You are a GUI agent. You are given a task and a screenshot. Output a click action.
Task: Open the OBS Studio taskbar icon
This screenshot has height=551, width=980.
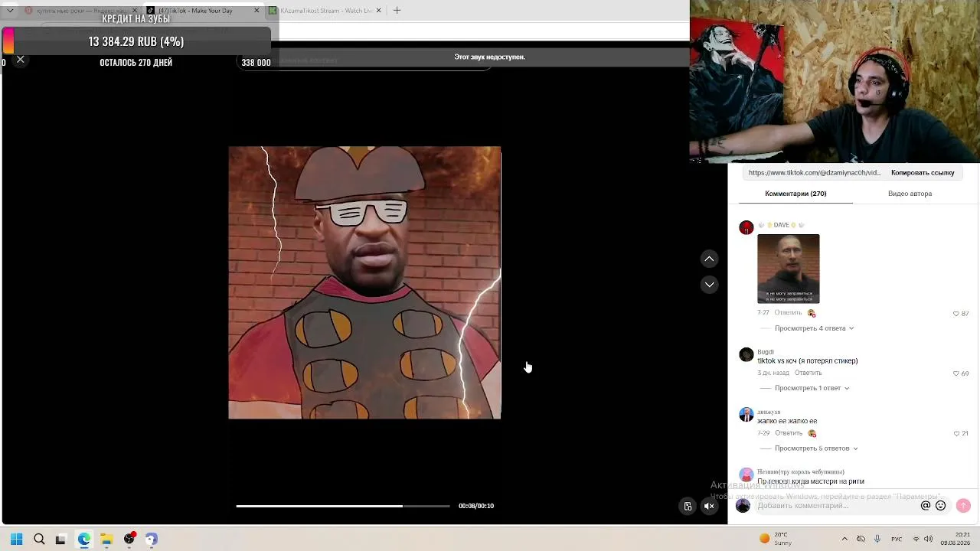pos(129,539)
